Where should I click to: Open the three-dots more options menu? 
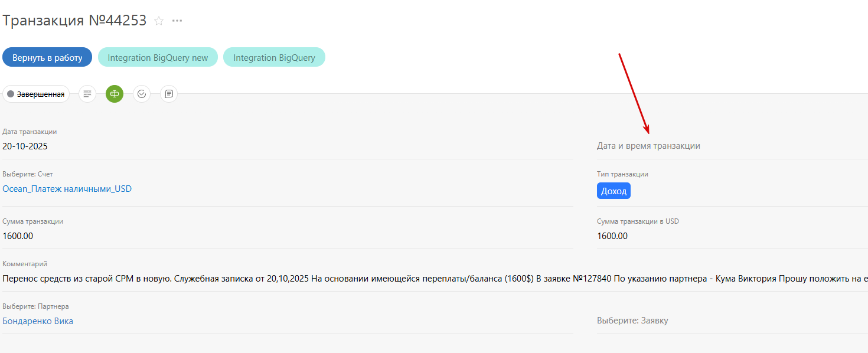point(177,21)
